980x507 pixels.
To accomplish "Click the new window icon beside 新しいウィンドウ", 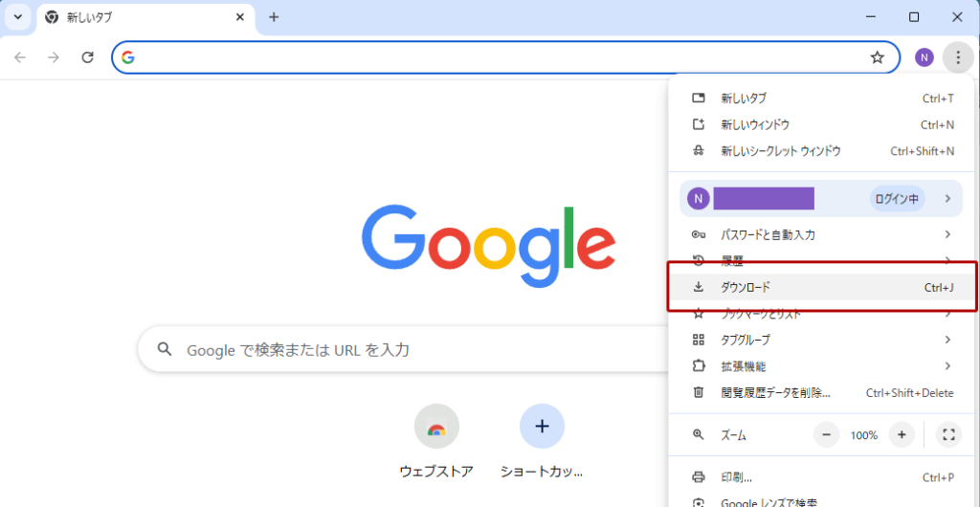I will pos(699,125).
